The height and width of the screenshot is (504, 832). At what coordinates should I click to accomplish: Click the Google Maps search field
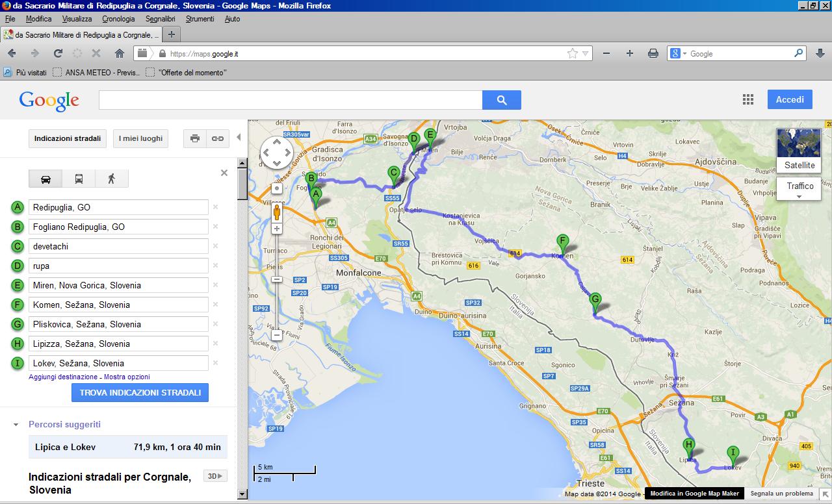291,100
